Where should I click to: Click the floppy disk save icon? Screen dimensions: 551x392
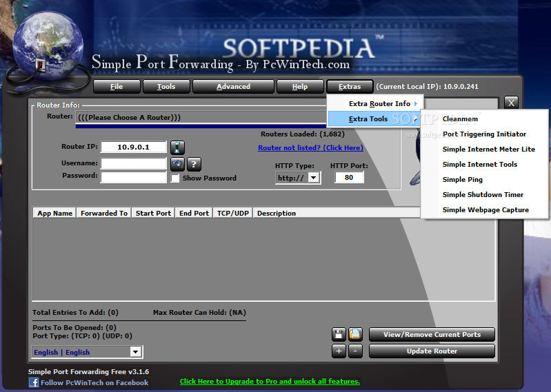coord(339,334)
